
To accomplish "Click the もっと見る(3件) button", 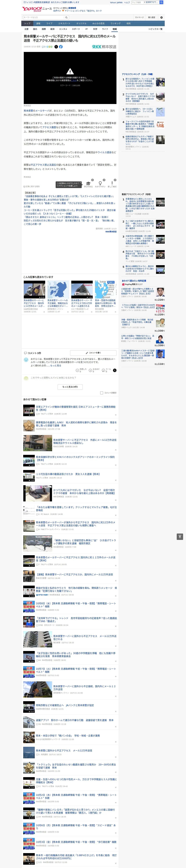I will 70,387.
